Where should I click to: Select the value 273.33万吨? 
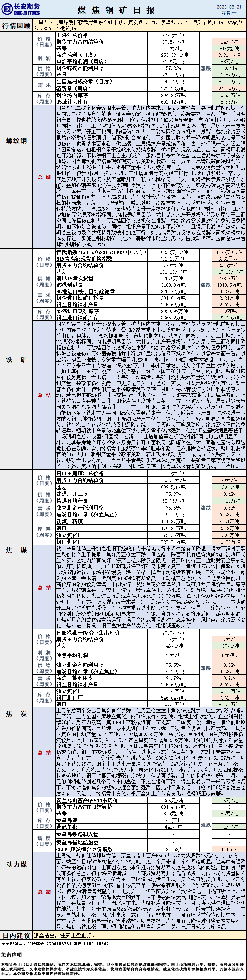coord(173,88)
